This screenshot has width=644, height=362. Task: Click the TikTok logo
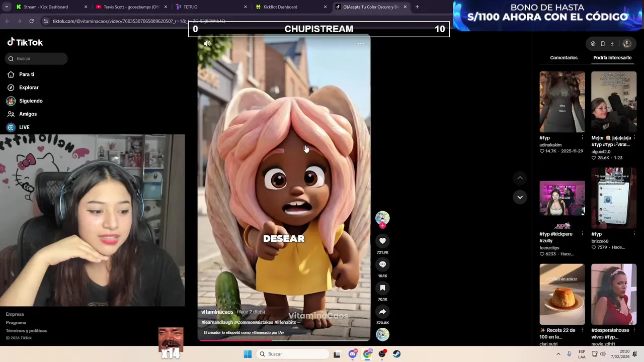[x=25, y=42]
